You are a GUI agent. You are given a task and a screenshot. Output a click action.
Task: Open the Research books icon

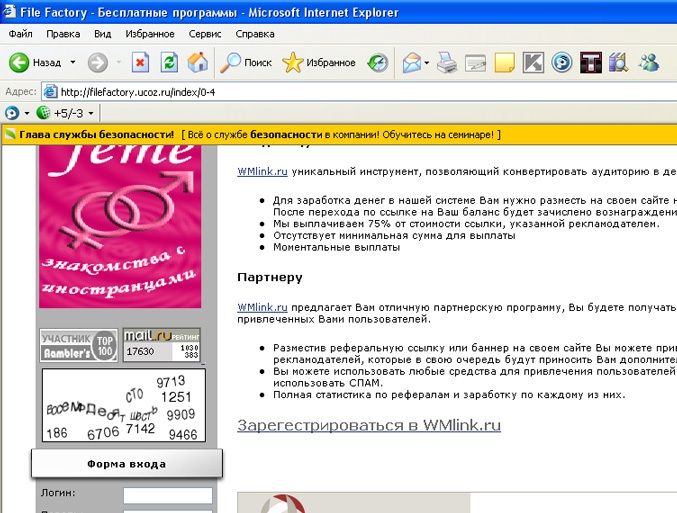coord(619,63)
